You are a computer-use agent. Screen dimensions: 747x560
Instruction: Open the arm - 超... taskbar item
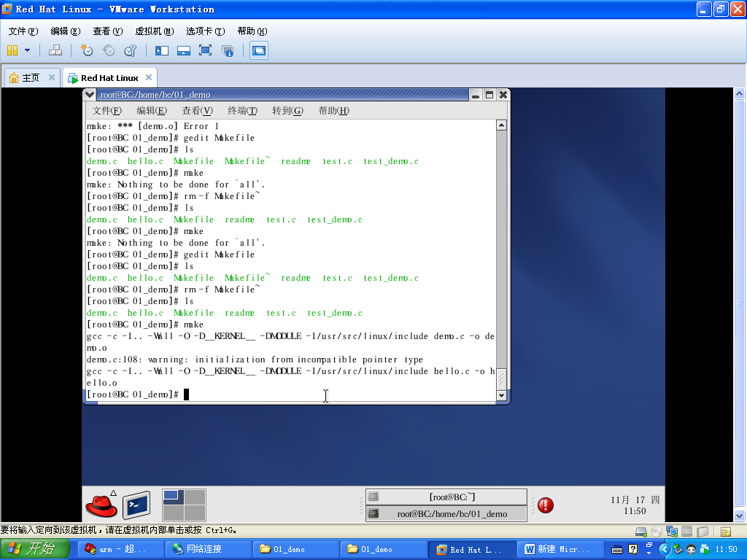point(121,550)
